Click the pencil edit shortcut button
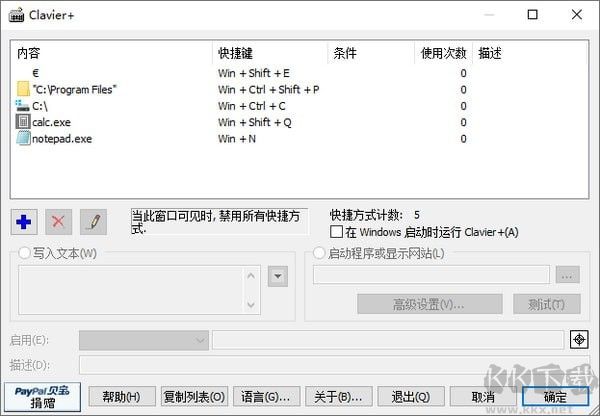Image resolution: width=600 pixels, height=416 pixels. coord(93,222)
